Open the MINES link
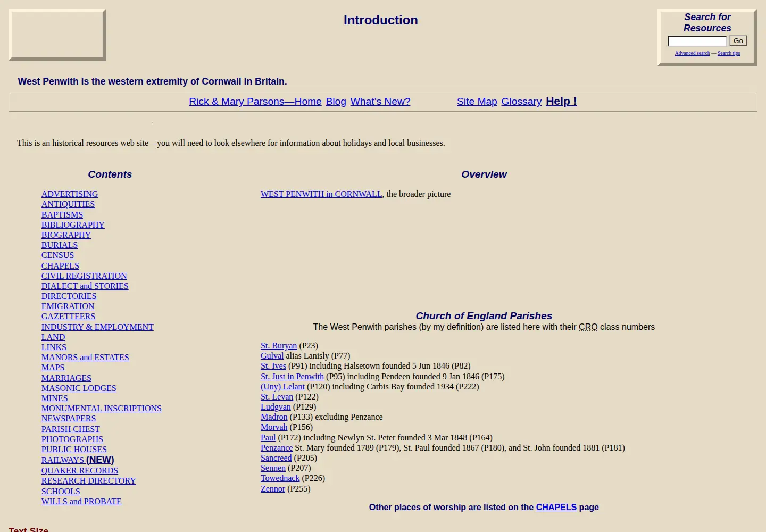 click(x=55, y=398)
